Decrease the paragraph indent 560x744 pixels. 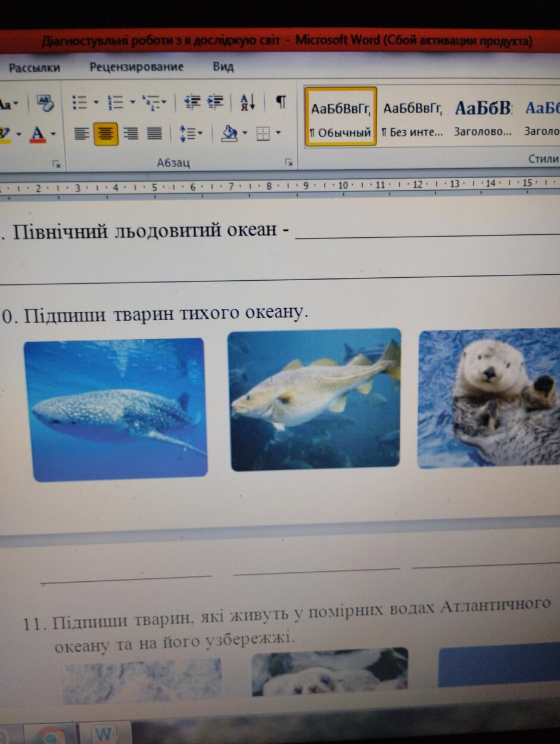point(192,103)
